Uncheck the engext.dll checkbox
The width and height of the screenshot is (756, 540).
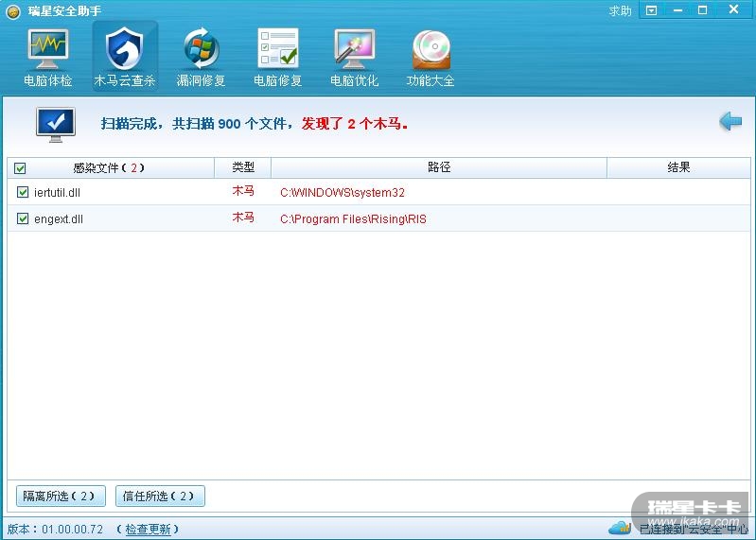[x=23, y=218]
